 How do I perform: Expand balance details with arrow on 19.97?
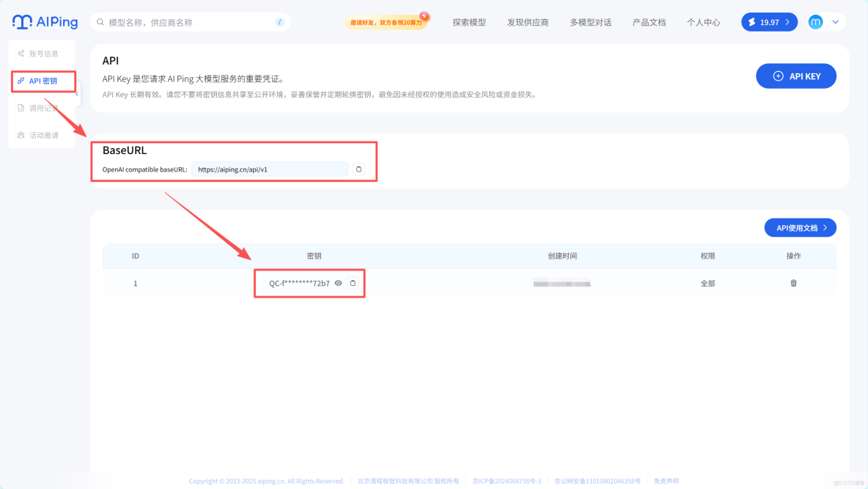point(787,22)
